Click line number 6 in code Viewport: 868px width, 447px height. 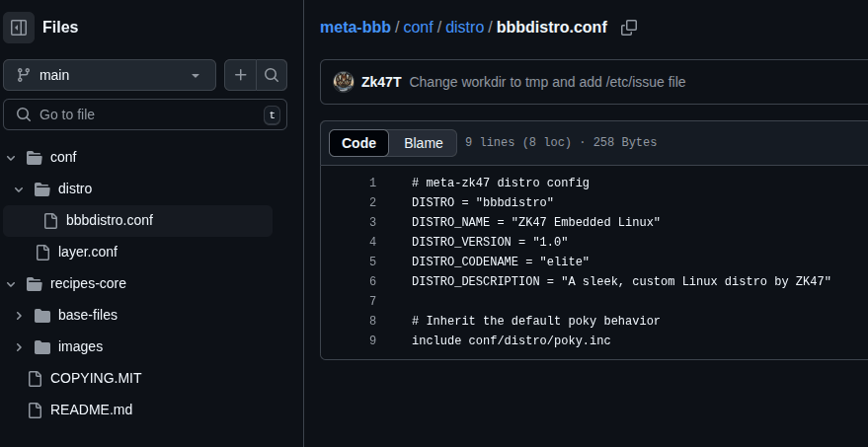click(372, 281)
